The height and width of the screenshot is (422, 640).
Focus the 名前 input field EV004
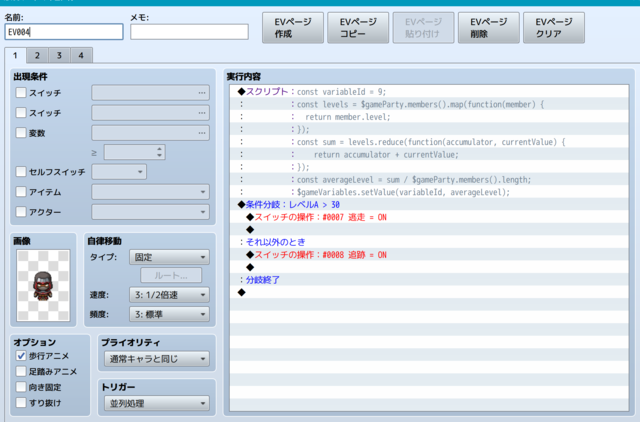64,32
